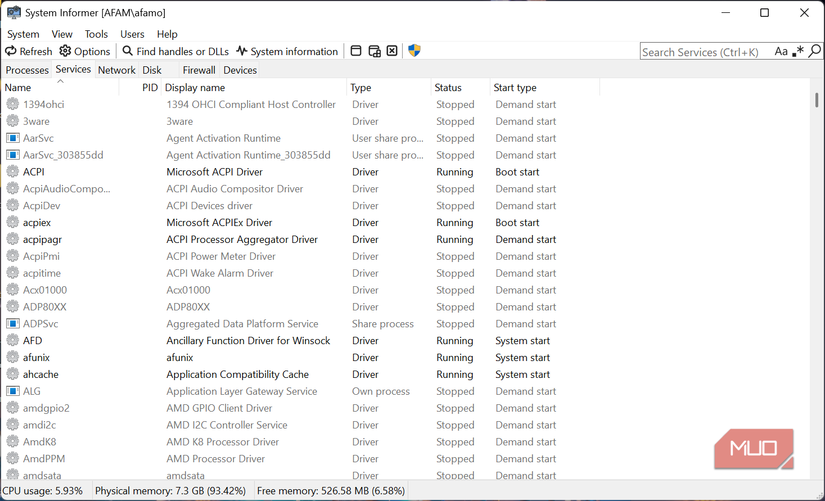This screenshot has height=501, width=825.
Task: Click the gear icon for AcpiPmi
Action: pos(13,256)
